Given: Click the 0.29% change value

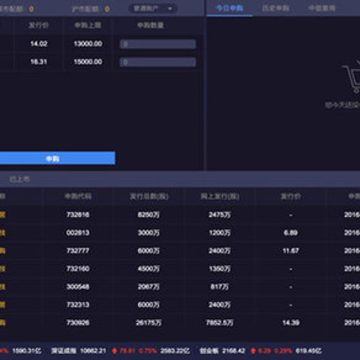Looking at the screenshot, I should coord(283,351).
